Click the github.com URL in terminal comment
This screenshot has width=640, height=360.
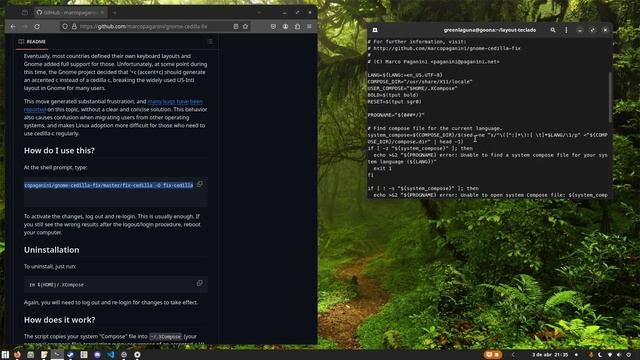tap(447, 49)
